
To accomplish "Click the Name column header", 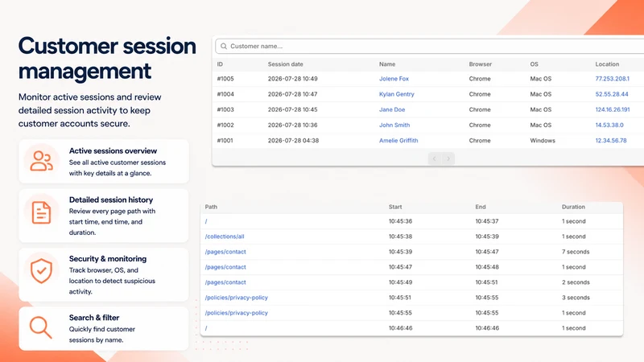I will point(387,64).
